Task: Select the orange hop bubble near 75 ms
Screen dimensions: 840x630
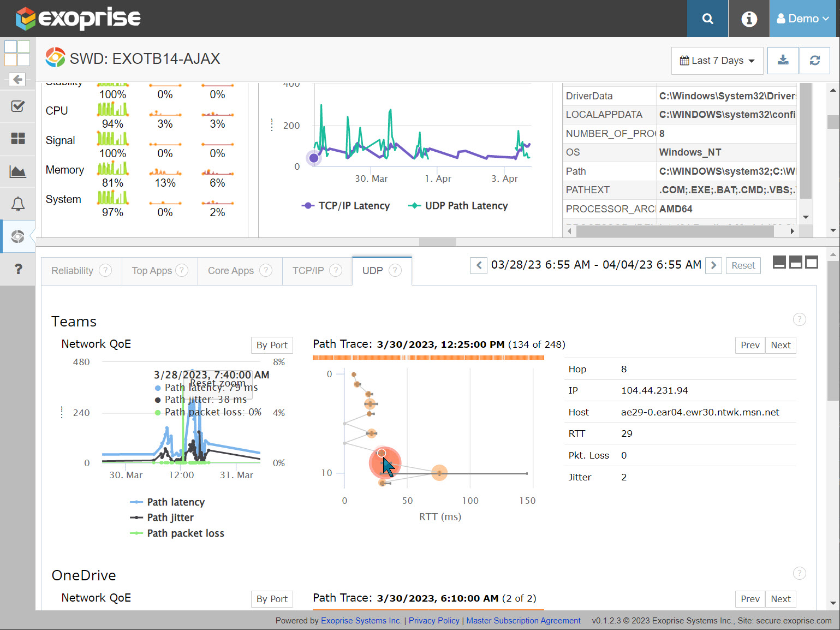Action: coord(439,473)
